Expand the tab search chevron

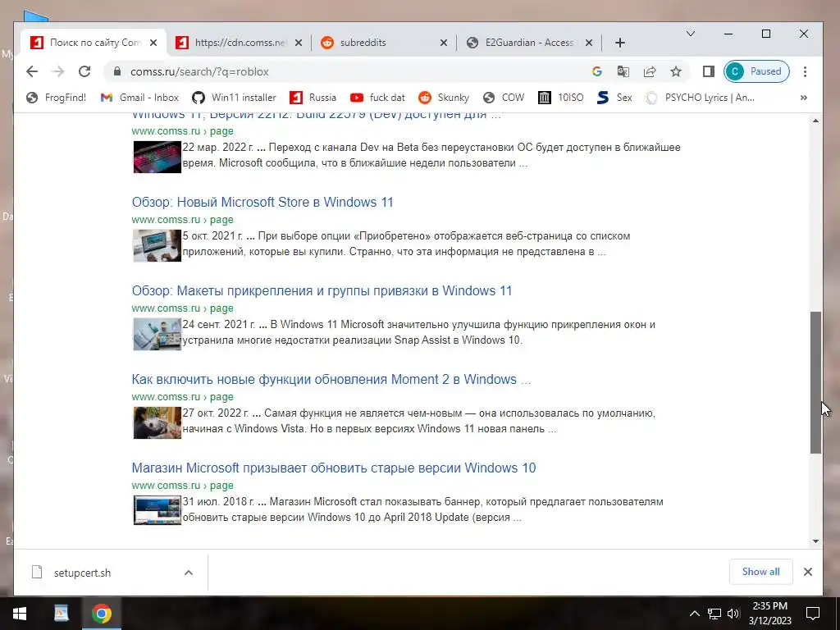pos(691,34)
